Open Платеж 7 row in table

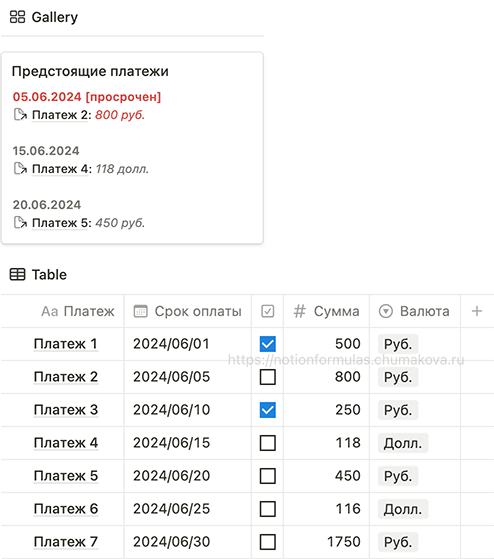coord(66,542)
